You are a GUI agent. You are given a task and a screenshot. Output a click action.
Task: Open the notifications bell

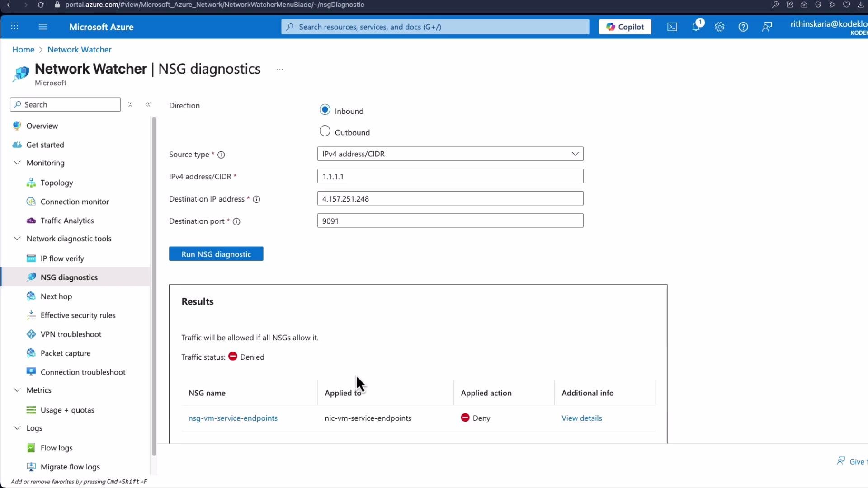696,27
